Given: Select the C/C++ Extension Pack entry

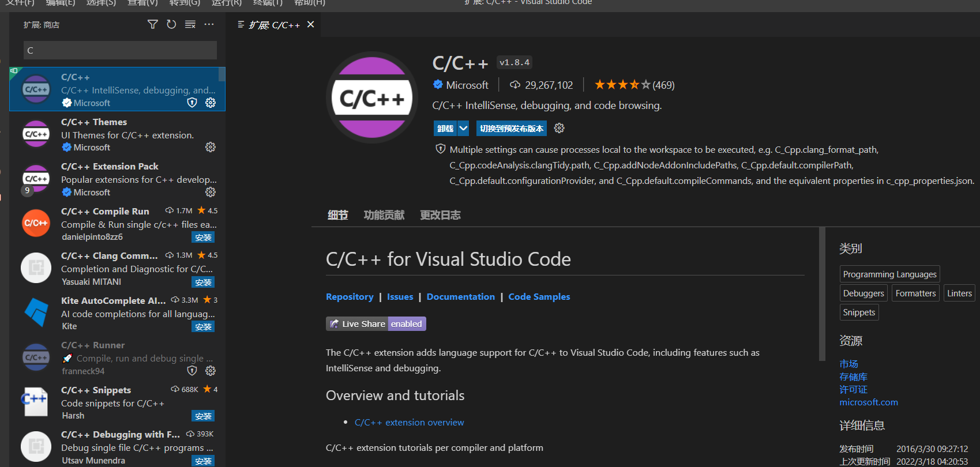Looking at the screenshot, I should pos(117,179).
